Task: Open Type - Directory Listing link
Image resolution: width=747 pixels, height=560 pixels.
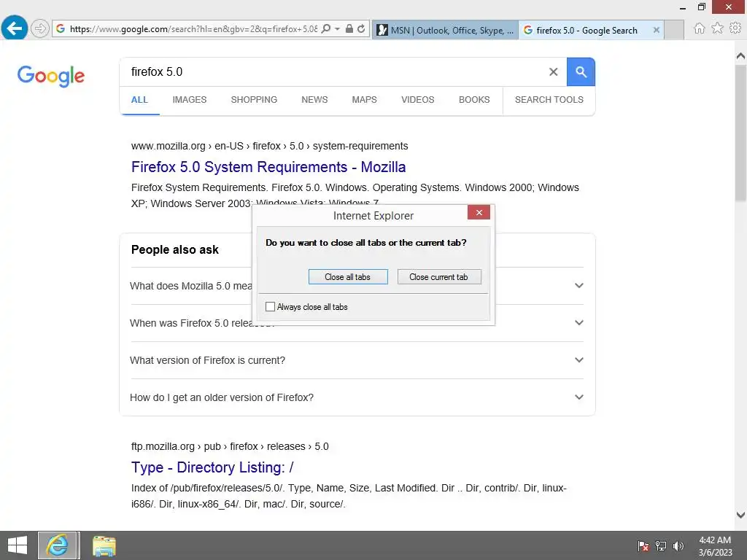Action: coord(212,467)
